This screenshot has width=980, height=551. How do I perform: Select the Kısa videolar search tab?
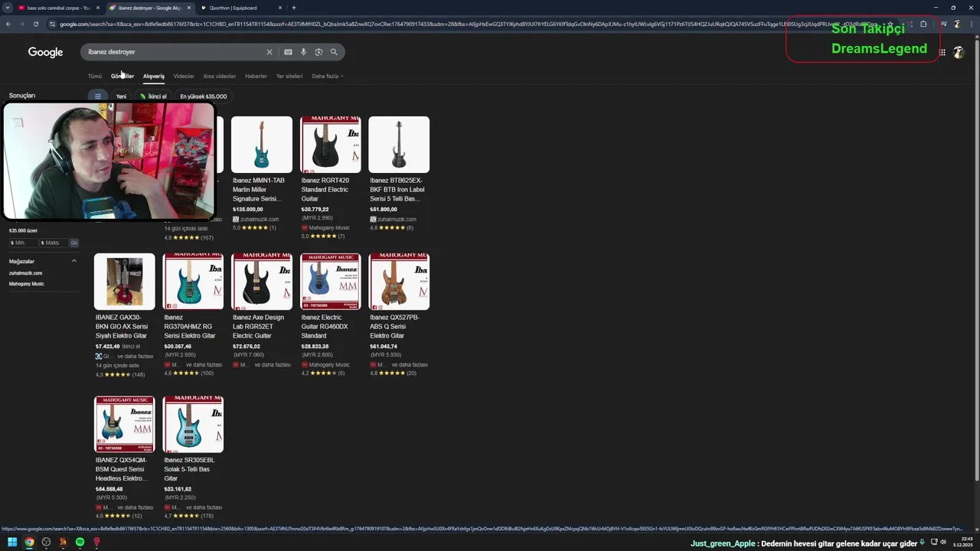220,76
